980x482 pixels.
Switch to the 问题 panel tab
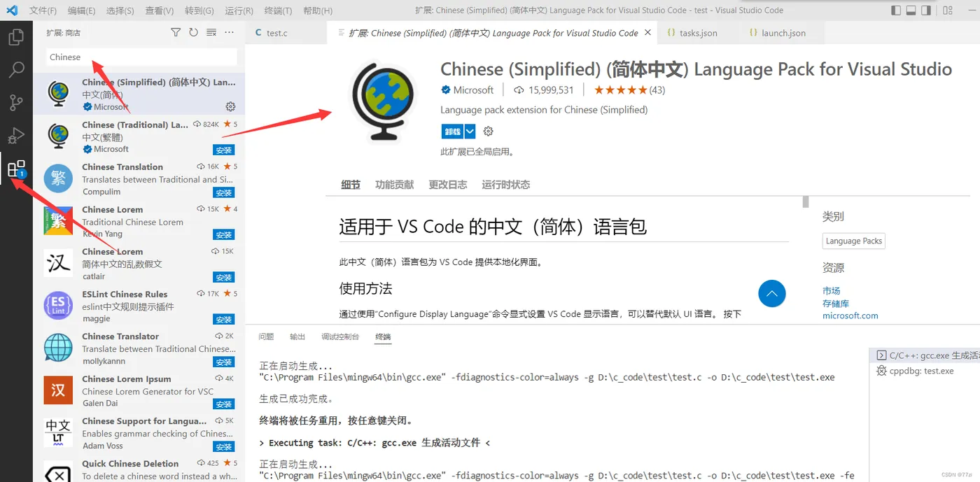tap(266, 336)
